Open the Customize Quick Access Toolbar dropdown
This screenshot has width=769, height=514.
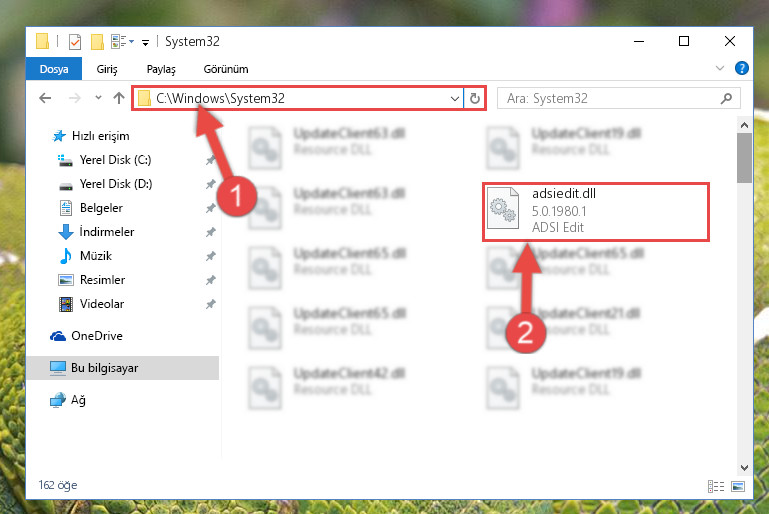[x=145, y=43]
